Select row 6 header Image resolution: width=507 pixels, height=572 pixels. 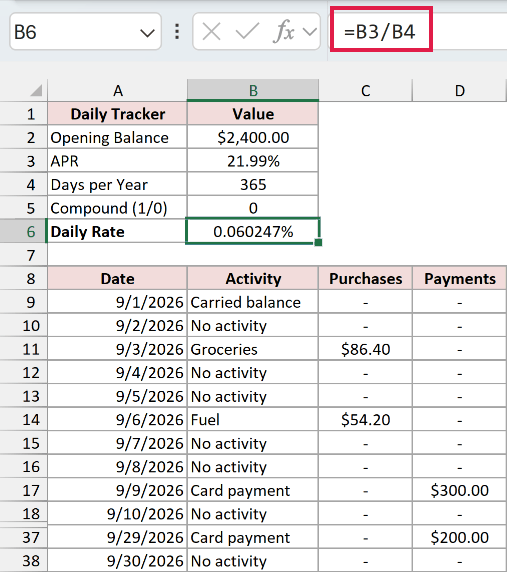pos(24,232)
